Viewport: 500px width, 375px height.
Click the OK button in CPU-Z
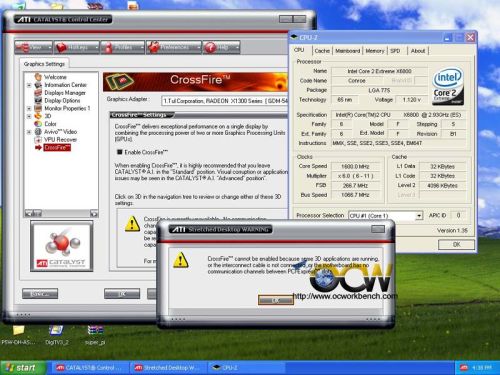[456, 244]
